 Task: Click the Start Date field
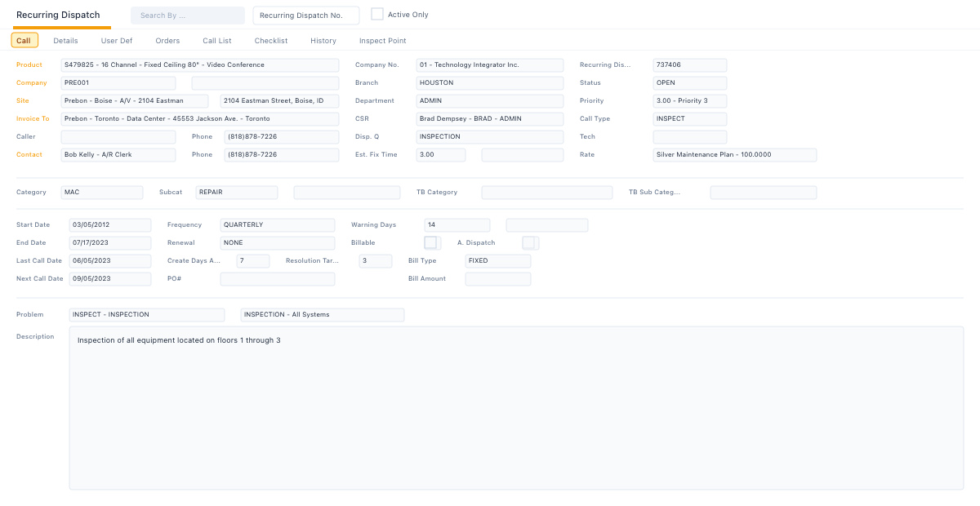coord(109,224)
